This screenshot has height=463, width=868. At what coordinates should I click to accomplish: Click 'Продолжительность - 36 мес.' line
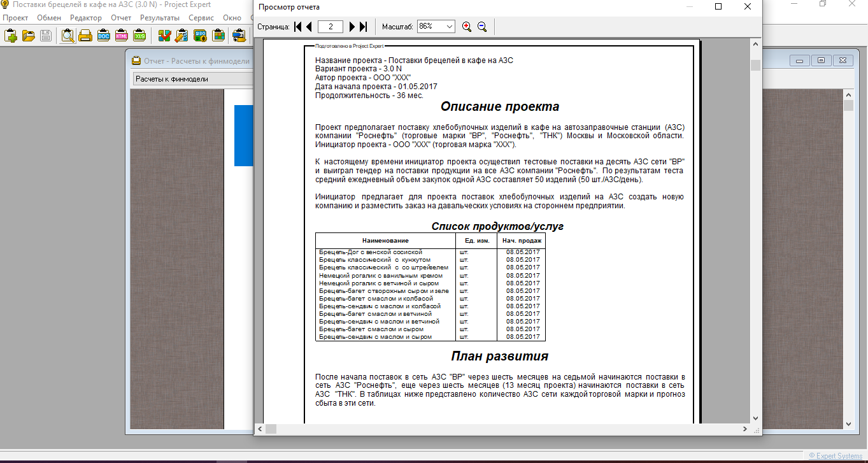point(369,96)
